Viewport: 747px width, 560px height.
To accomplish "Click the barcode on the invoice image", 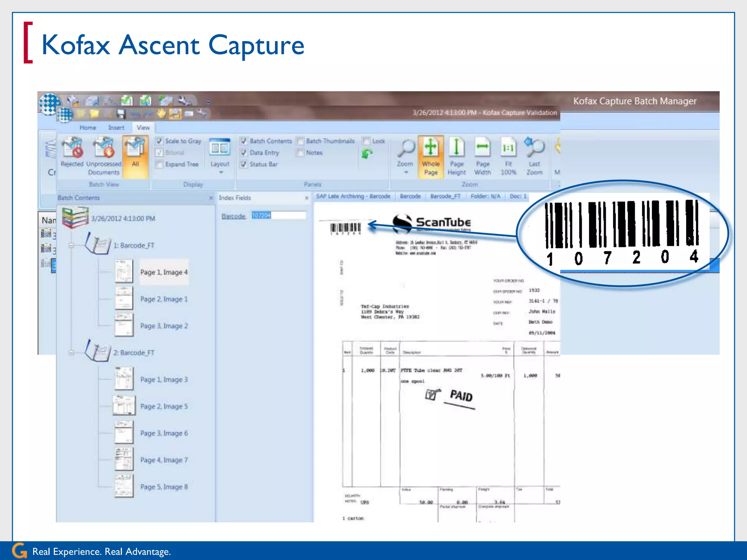I will (x=345, y=228).
